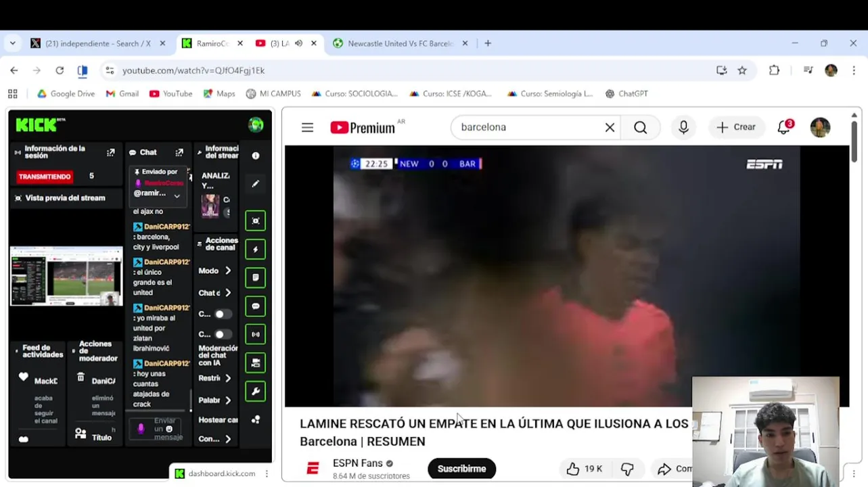Open the Google Drive bookmark
This screenshot has width=868, height=487.
(x=66, y=94)
